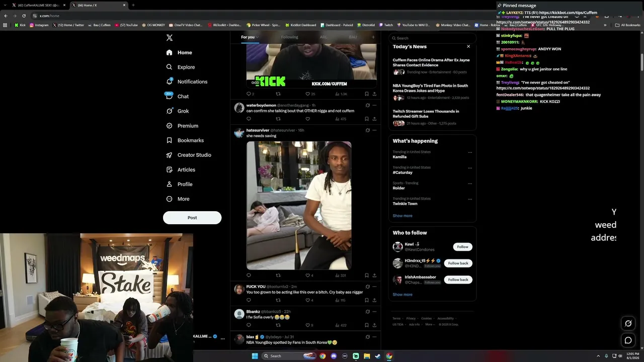The height and width of the screenshot is (362, 644).
Task: View analytics of waterboydemon's post
Action: click(x=341, y=119)
